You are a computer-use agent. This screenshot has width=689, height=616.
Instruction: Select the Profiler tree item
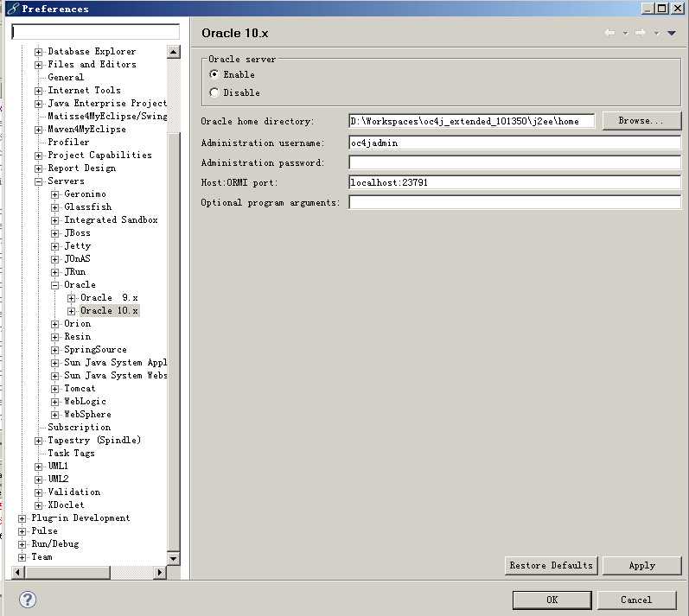tap(68, 142)
